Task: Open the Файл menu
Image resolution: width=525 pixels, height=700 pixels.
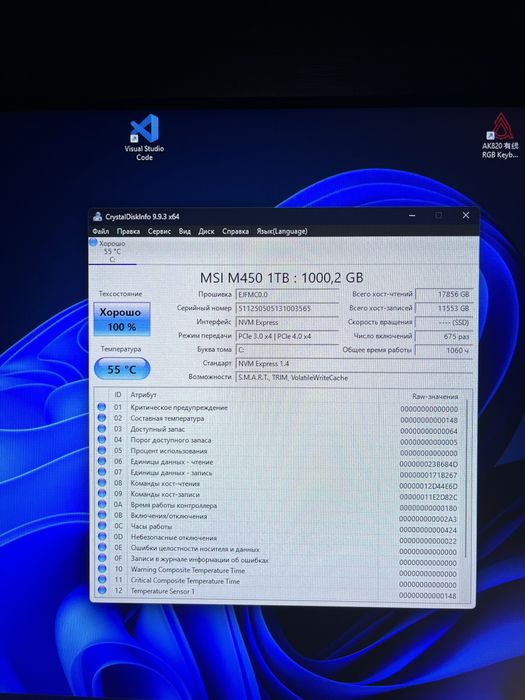Action: tap(100, 231)
